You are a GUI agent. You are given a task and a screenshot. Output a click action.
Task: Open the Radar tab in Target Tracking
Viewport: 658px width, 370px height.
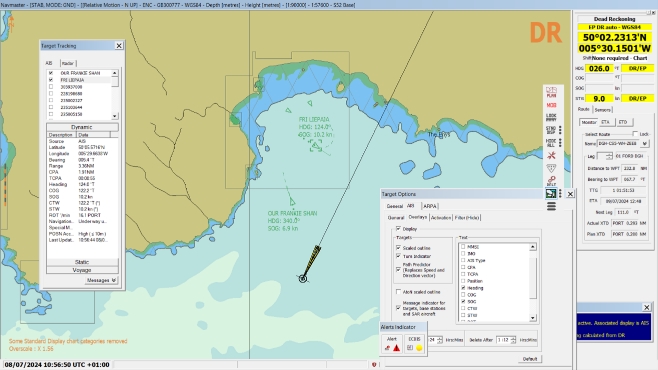pyautogui.click(x=68, y=63)
